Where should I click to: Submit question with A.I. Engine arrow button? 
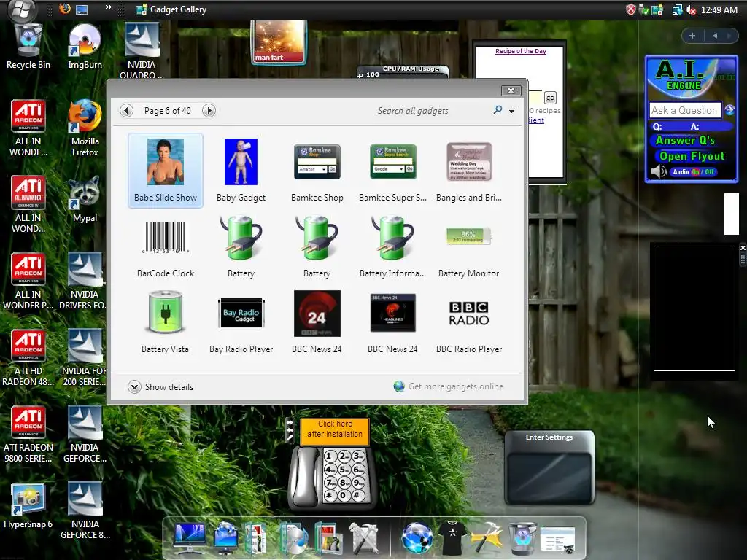(x=729, y=110)
